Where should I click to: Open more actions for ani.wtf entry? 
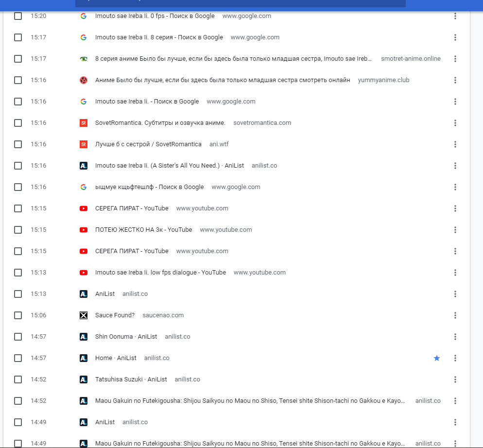(455, 144)
